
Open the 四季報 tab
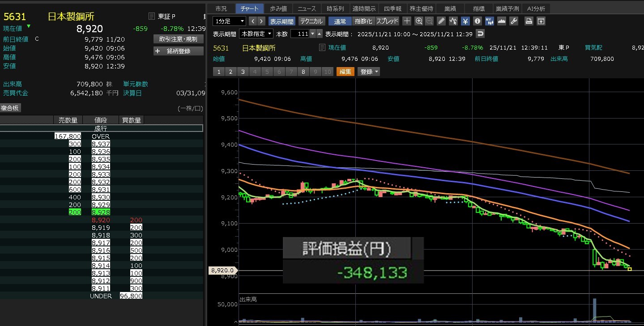(x=392, y=8)
